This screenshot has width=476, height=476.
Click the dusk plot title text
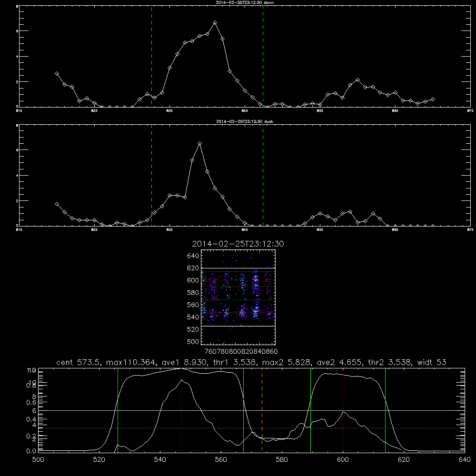point(245,121)
